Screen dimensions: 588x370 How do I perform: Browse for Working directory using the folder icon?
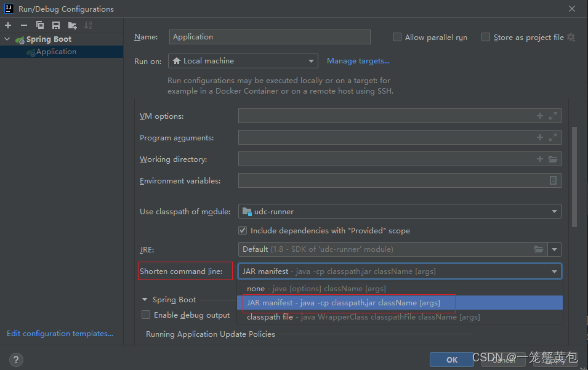point(553,159)
